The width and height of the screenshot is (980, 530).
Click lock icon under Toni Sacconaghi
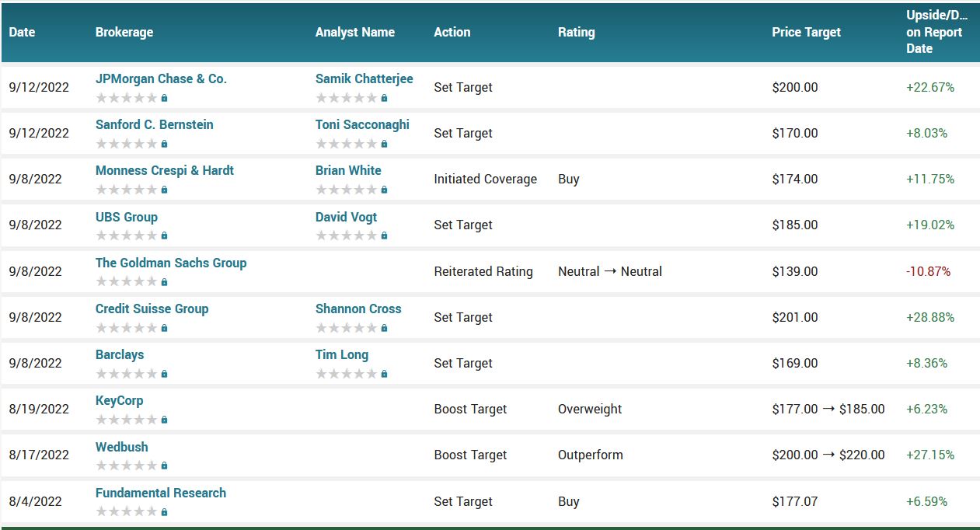pos(384,145)
